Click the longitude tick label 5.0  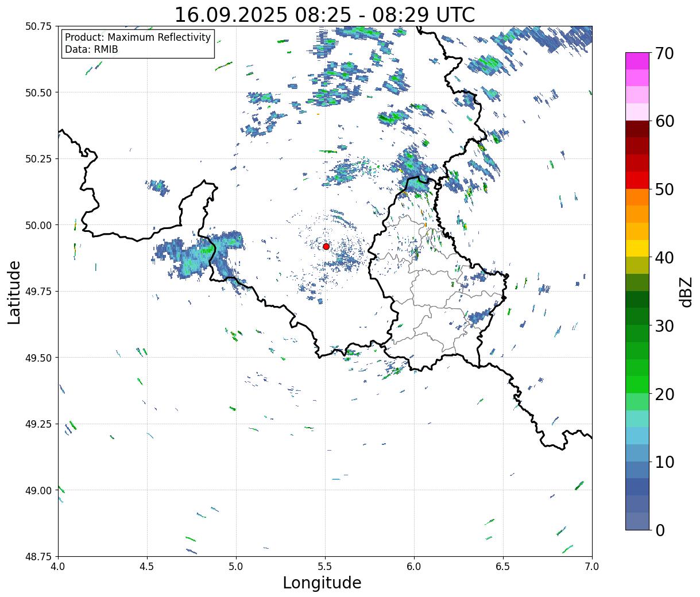pyautogui.click(x=236, y=566)
